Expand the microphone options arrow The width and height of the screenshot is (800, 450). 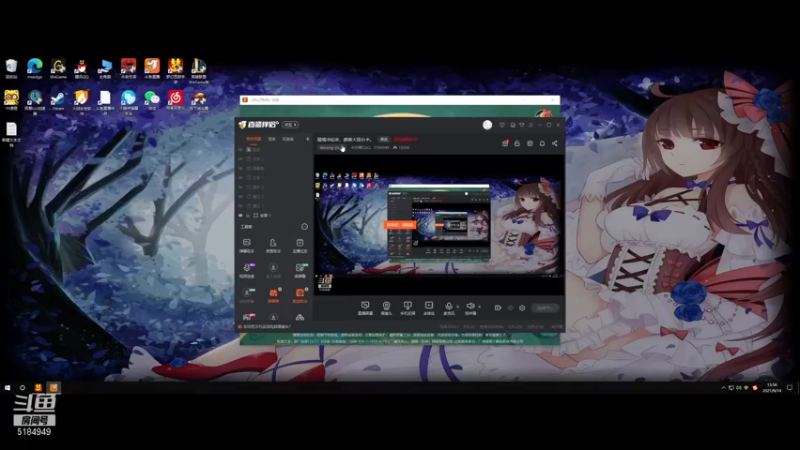(457, 307)
